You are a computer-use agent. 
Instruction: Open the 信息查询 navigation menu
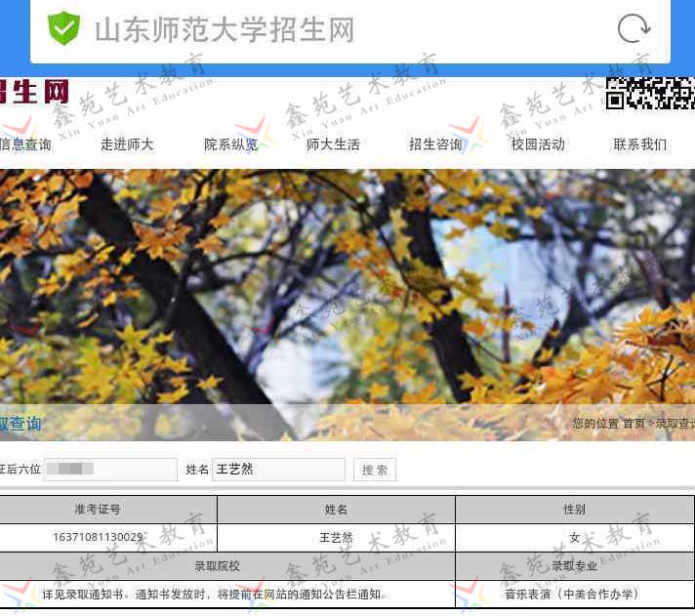point(25,144)
